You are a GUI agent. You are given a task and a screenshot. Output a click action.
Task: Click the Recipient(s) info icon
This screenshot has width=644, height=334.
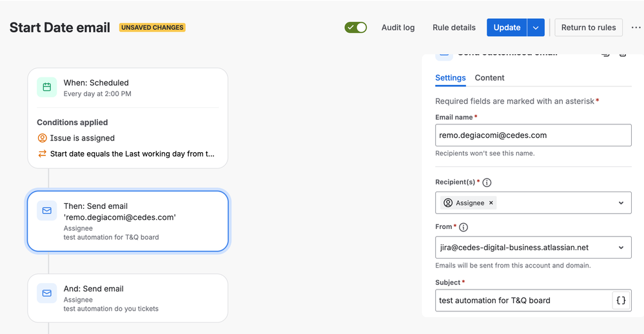[x=487, y=182]
